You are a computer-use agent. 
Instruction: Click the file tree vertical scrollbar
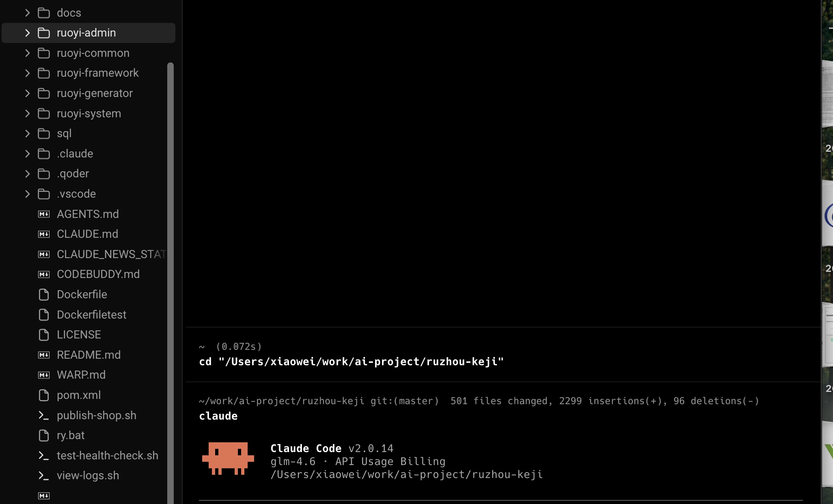(170, 283)
